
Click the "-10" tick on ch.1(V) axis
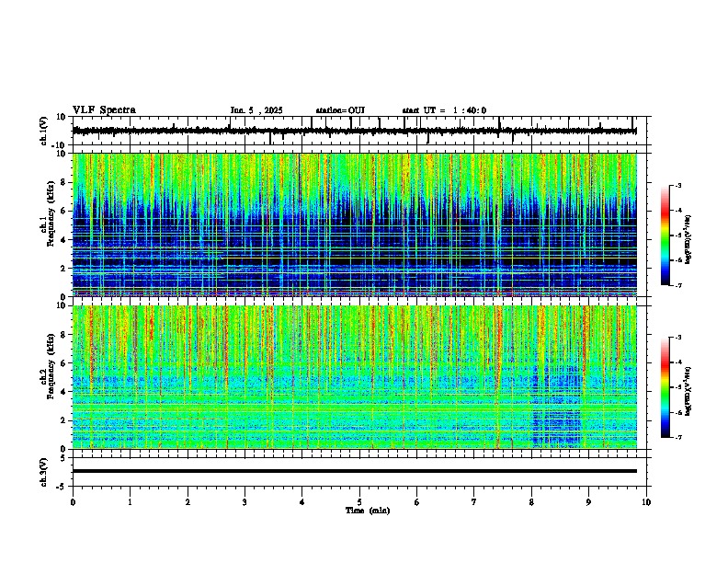coord(60,145)
